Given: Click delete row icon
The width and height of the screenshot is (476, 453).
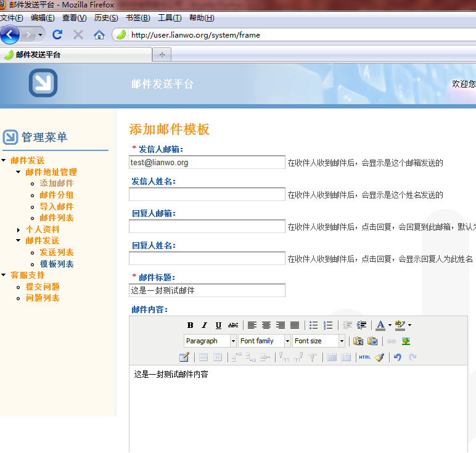Looking at the screenshot, I should click(265, 357).
